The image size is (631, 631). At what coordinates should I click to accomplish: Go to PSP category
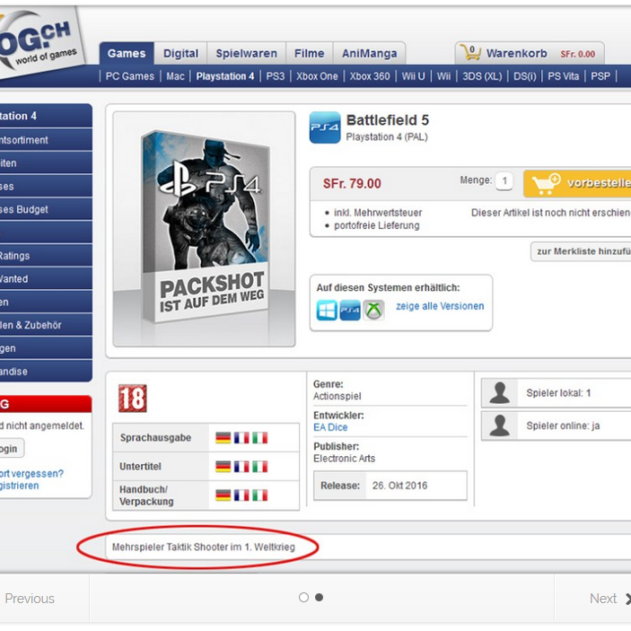tap(600, 76)
